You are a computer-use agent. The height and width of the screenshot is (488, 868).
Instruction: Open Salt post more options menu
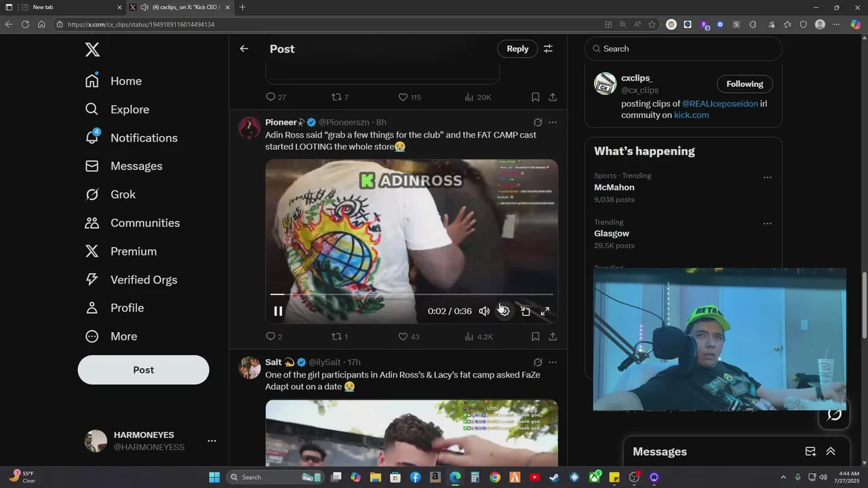(x=553, y=363)
